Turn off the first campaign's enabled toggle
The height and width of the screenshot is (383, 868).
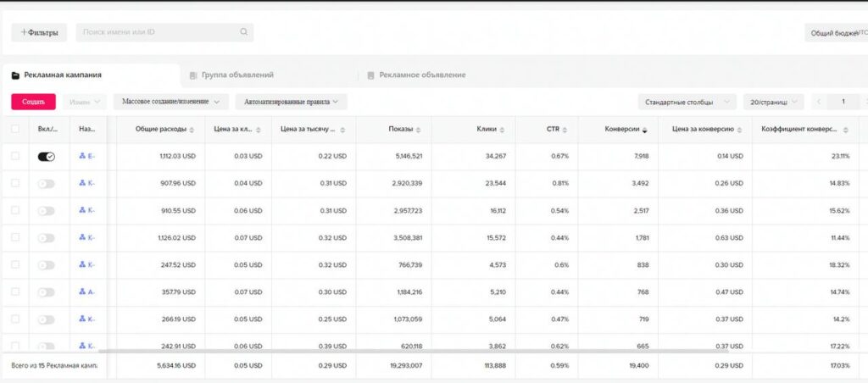point(46,157)
